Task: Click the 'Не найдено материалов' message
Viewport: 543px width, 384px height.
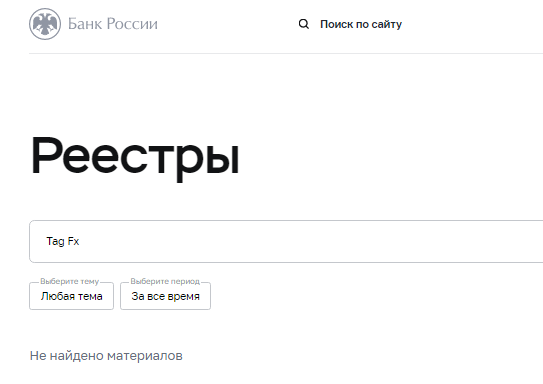Action: point(106,356)
